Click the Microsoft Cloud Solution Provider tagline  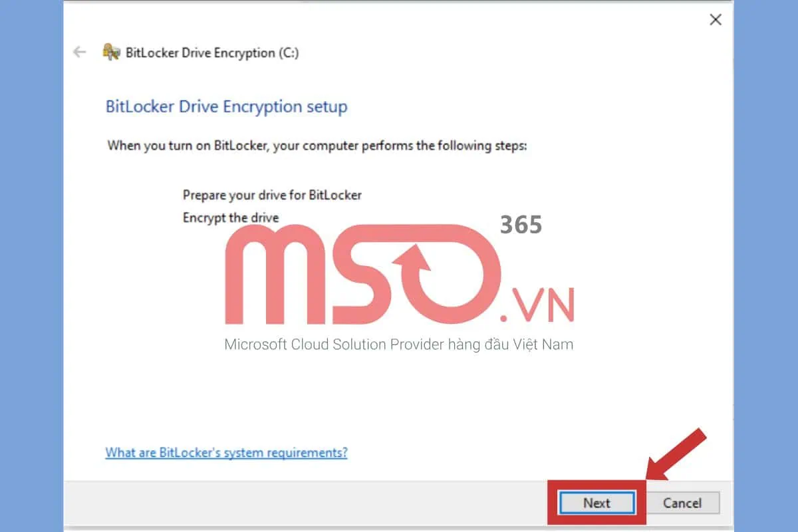[x=399, y=344]
